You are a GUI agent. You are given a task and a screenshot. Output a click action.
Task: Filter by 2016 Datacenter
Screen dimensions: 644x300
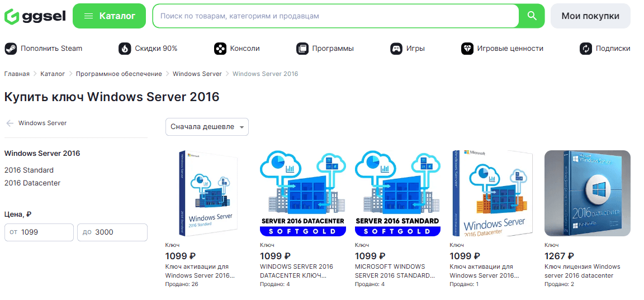click(x=32, y=183)
